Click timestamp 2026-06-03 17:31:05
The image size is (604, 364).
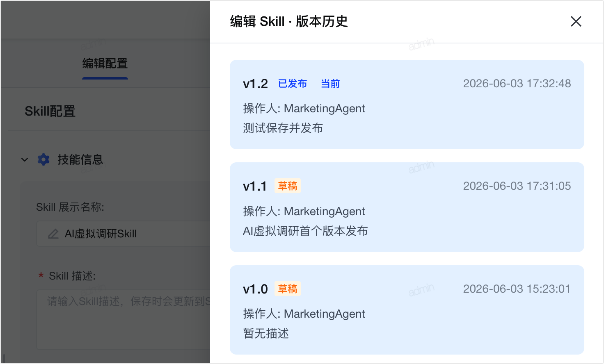517,186
